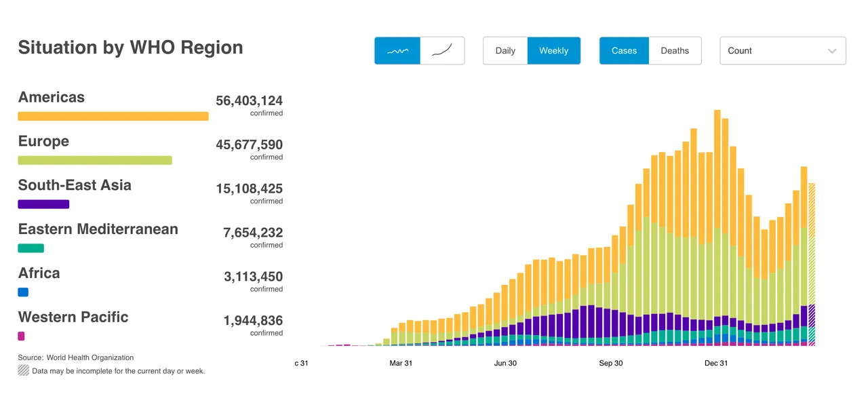868x407 pixels.
Task: Switch to the Cases view
Action: pyautogui.click(x=624, y=51)
